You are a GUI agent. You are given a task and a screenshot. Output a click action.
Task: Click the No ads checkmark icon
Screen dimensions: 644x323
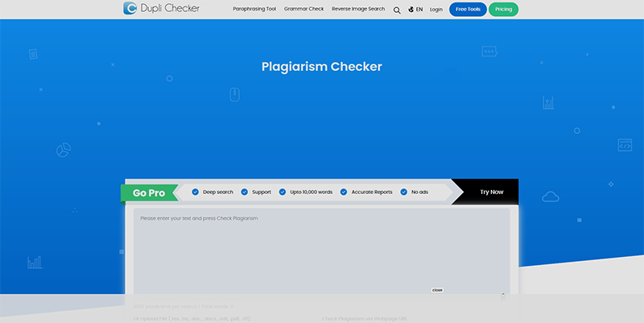pyautogui.click(x=404, y=193)
